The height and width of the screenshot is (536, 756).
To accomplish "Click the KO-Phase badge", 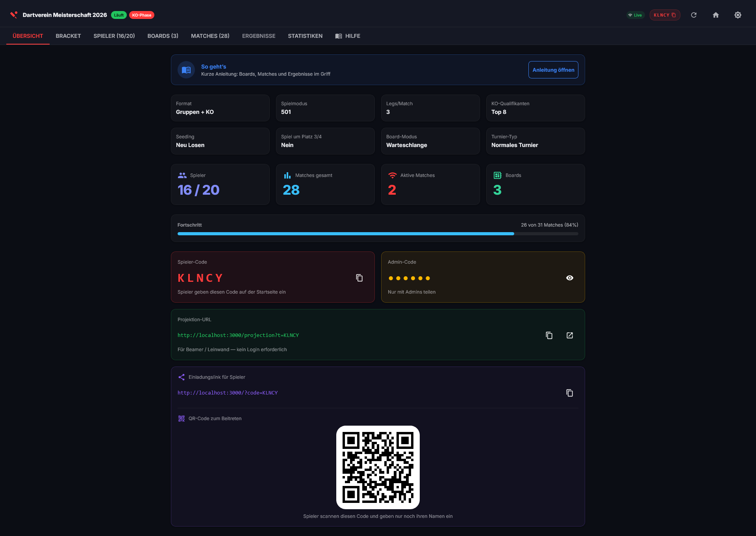I will [142, 15].
